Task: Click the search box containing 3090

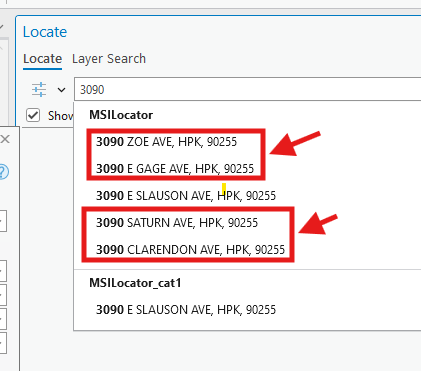Action: click(x=248, y=89)
